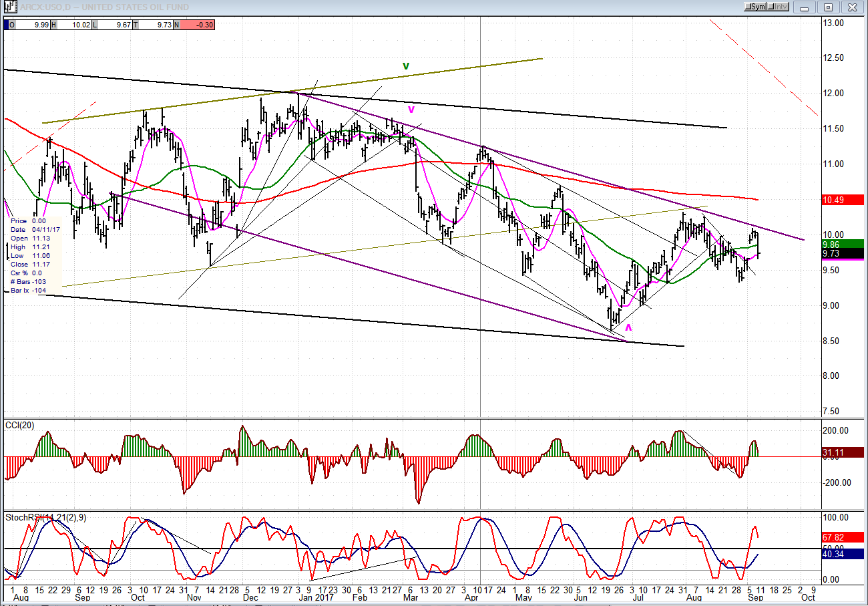This screenshot has width=868, height=606.
Task: Close the USO chart window
Action: pyautogui.click(x=851, y=7)
